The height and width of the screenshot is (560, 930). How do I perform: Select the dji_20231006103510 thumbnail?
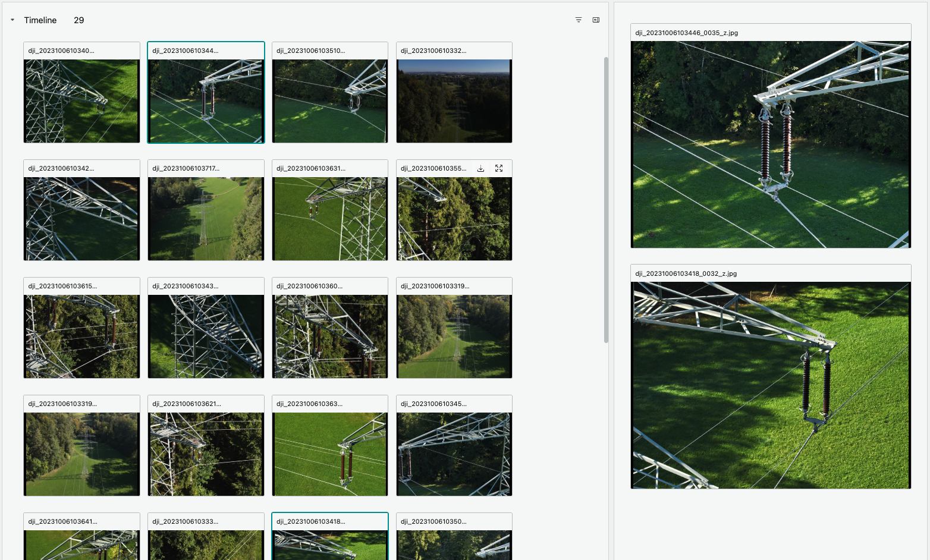[330, 100]
